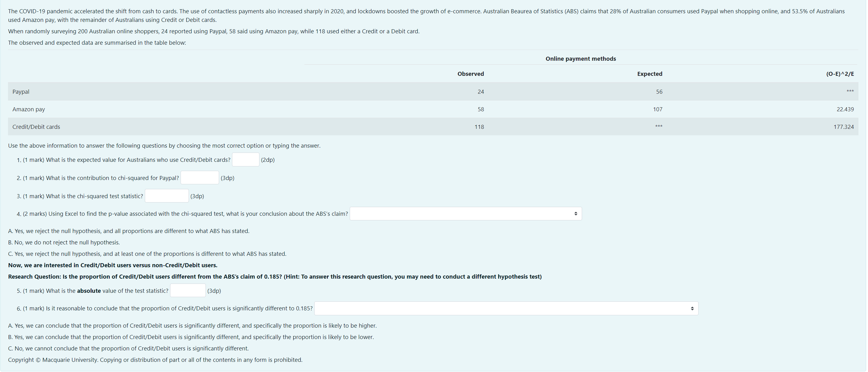Click the (O-E)^2/E column header
This screenshot has width=868, height=372.
(840, 74)
